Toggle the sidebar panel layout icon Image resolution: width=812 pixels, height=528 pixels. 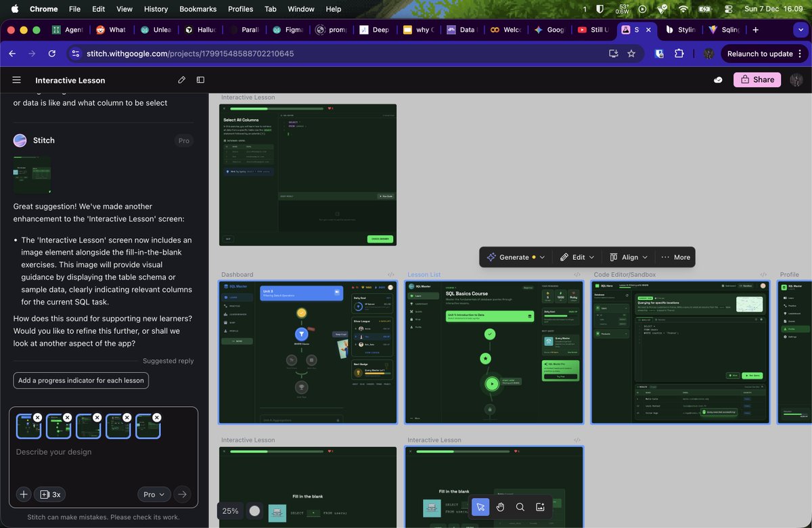click(200, 80)
